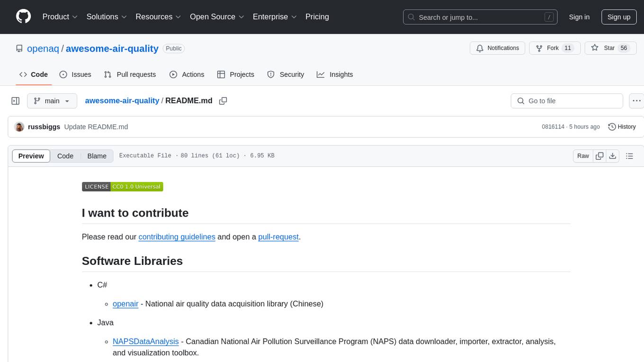Switch to the Actions tab

pos(187,74)
